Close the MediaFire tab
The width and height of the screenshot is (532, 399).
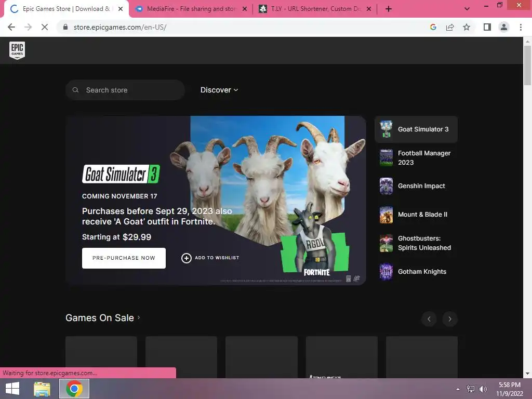[x=245, y=9]
